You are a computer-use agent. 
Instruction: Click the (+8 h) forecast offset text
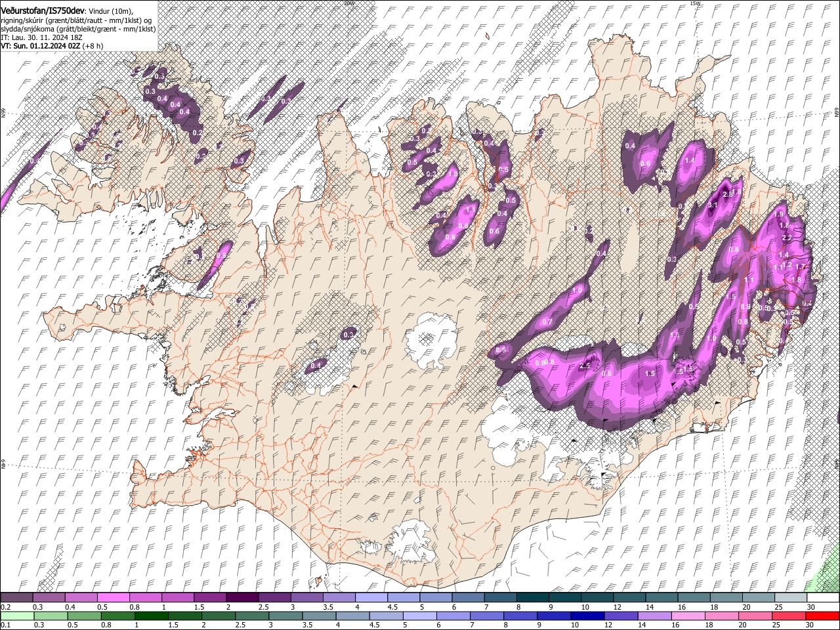93,46
